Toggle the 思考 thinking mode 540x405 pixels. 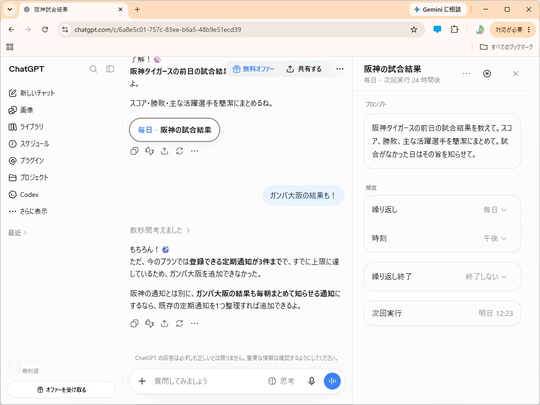tap(281, 381)
